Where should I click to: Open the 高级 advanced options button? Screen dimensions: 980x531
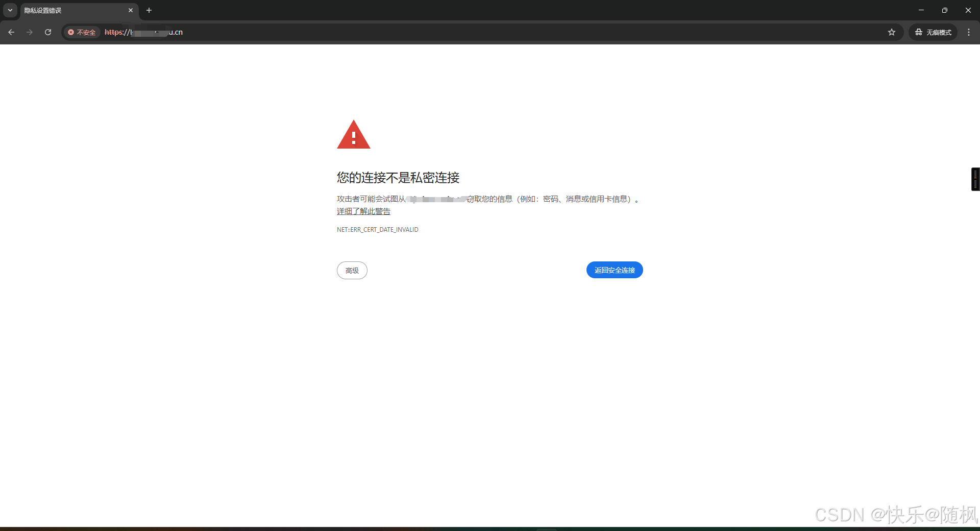(352, 270)
